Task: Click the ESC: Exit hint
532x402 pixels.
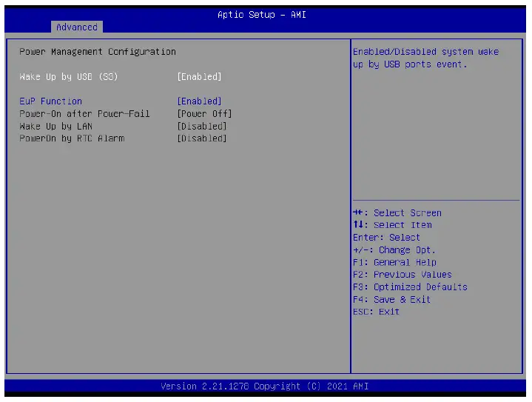Action: point(377,312)
